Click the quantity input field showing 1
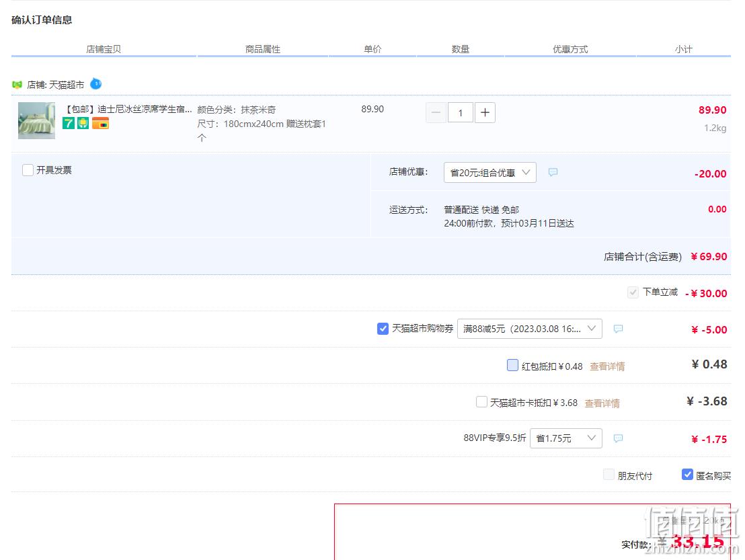Image resolution: width=745 pixels, height=560 pixels. click(460, 112)
